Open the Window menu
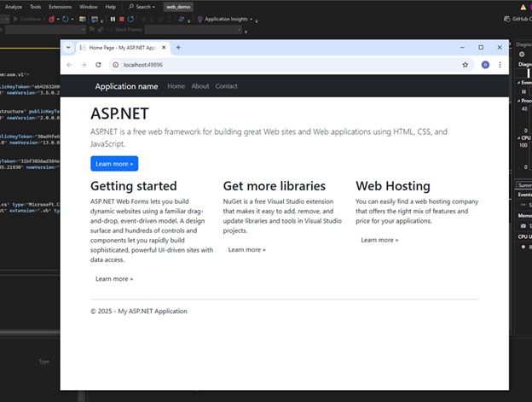This screenshot has height=402, width=532. tap(88, 7)
